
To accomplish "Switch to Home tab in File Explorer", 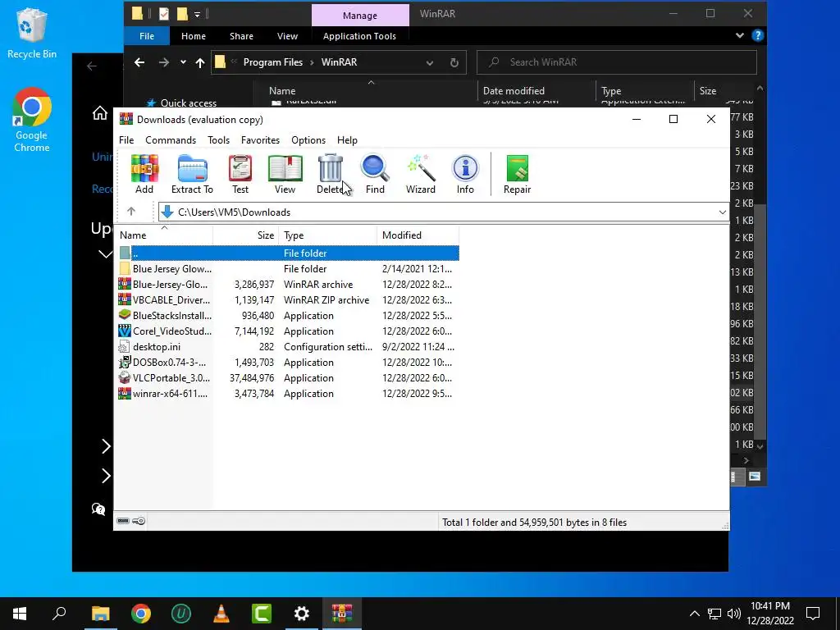I will click(x=194, y=36).
